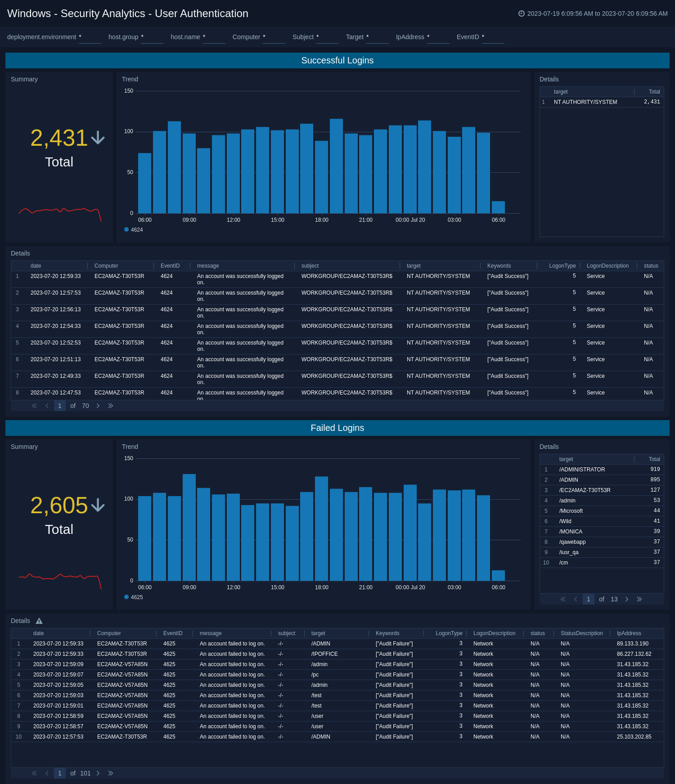Image resolution: width=675 pixels, height=784 pixels.
Task: Go to next page in successful logins table
Action: point(98,406)
